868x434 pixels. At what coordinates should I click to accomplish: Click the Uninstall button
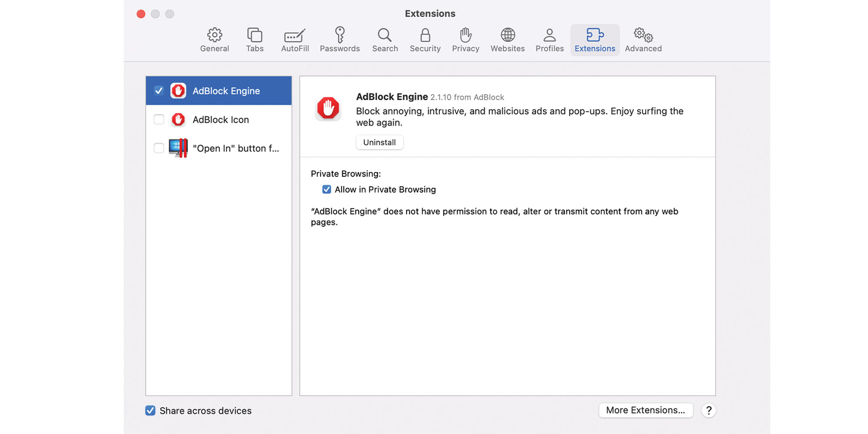pos(379,142)
